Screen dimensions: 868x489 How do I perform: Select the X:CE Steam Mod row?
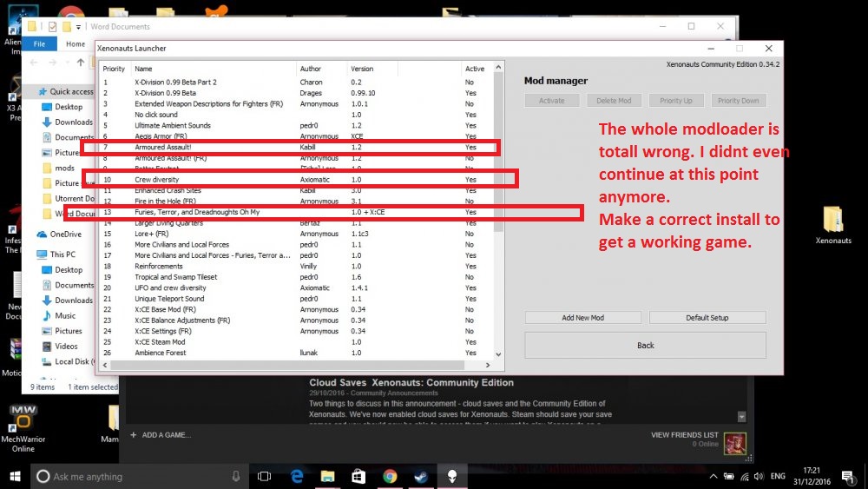(x=296, y=341)
